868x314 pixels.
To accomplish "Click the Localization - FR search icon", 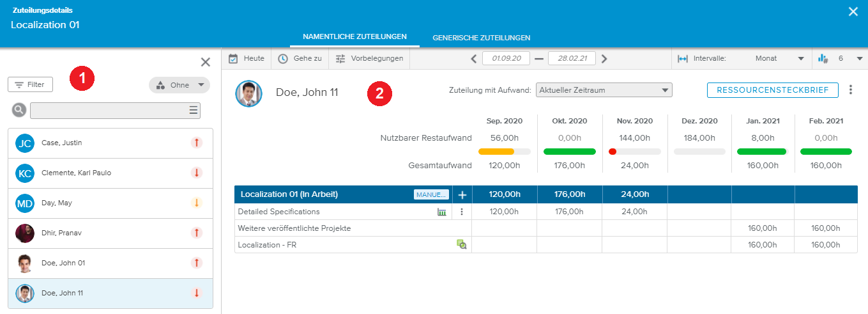I will (x=461, y=244).
